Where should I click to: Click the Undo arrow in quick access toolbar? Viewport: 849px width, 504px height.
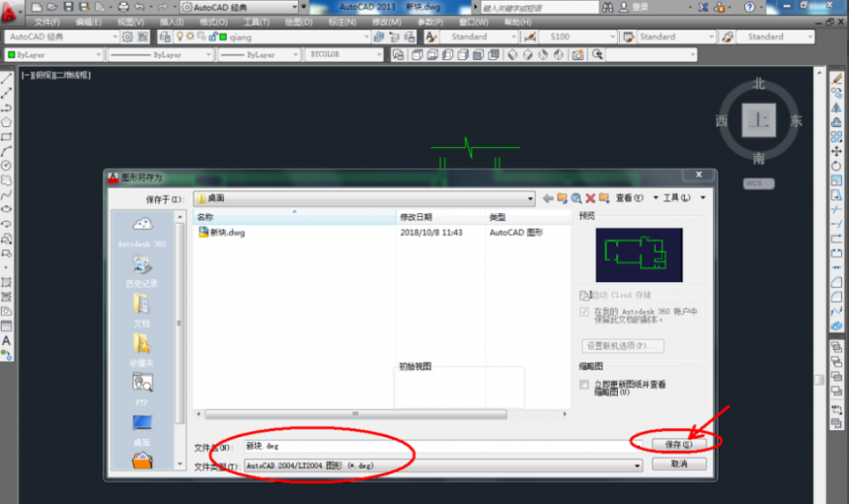[x=140, y=7]
